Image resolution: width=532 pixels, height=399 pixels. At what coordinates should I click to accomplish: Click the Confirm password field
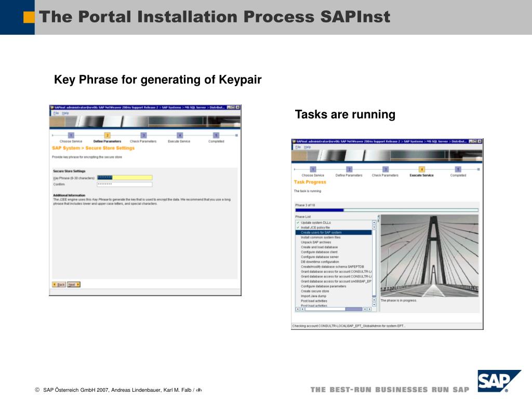(x=125, y=184)
